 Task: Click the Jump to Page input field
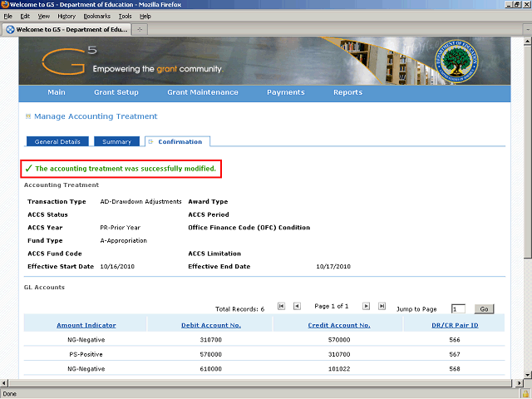(x=458, y=309)
